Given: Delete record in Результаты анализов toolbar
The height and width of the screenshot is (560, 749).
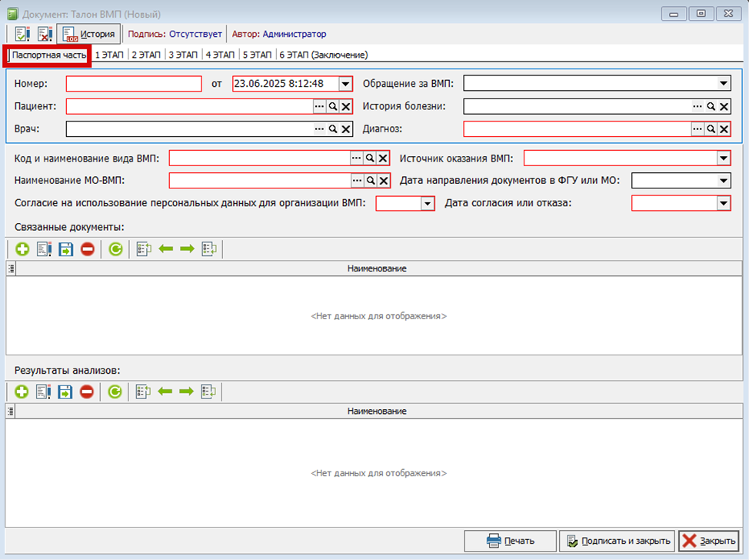Looking at the screenshot, I should 86,392.
